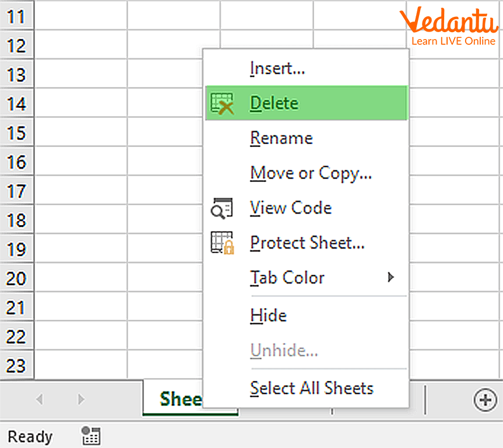Choose Select All Sheets option
The width and height of the screenshot is (503, 448).
[x=311, y=388]
